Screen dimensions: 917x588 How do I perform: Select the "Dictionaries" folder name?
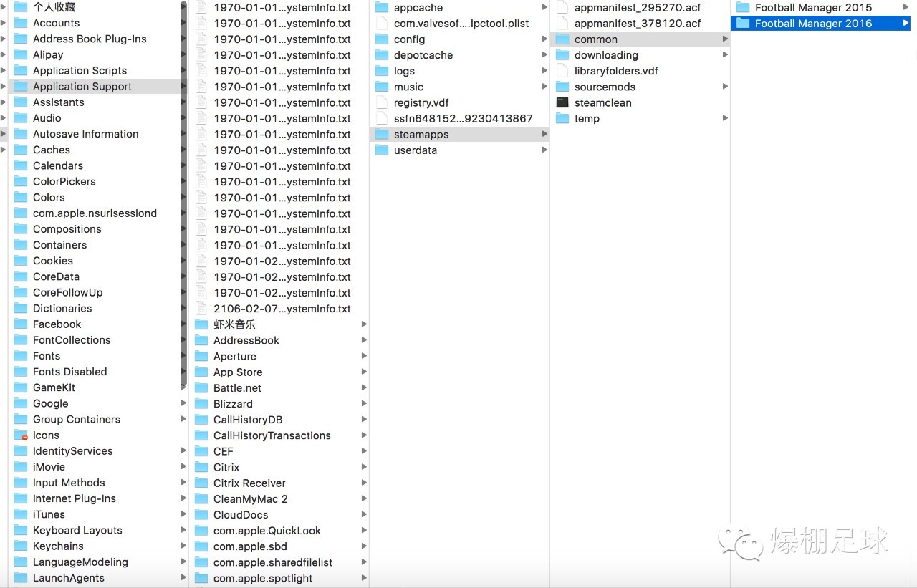[x=62, y=309]
